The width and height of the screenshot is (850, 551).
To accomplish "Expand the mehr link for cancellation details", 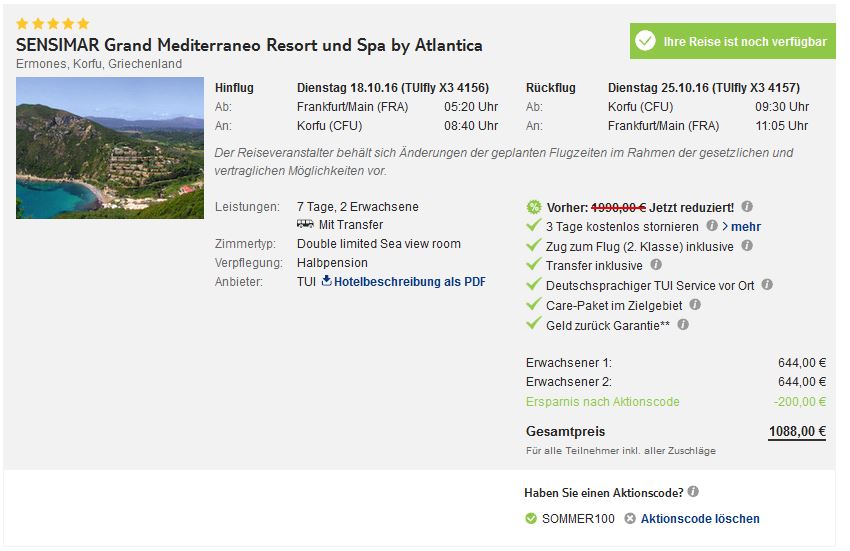I will [741, 227].
